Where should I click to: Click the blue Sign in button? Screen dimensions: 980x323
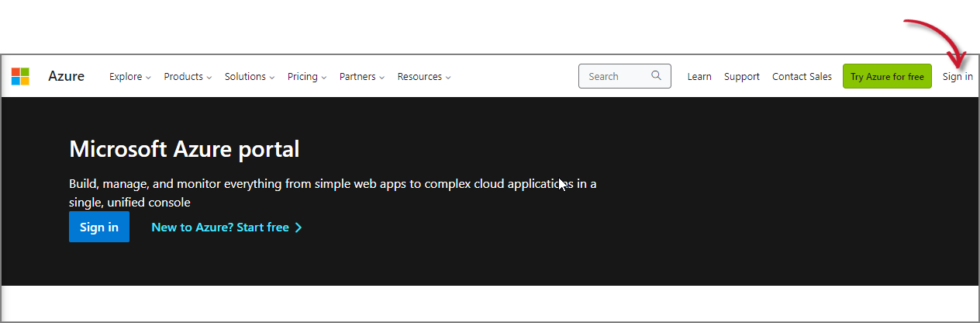click(x=99, y=227)
